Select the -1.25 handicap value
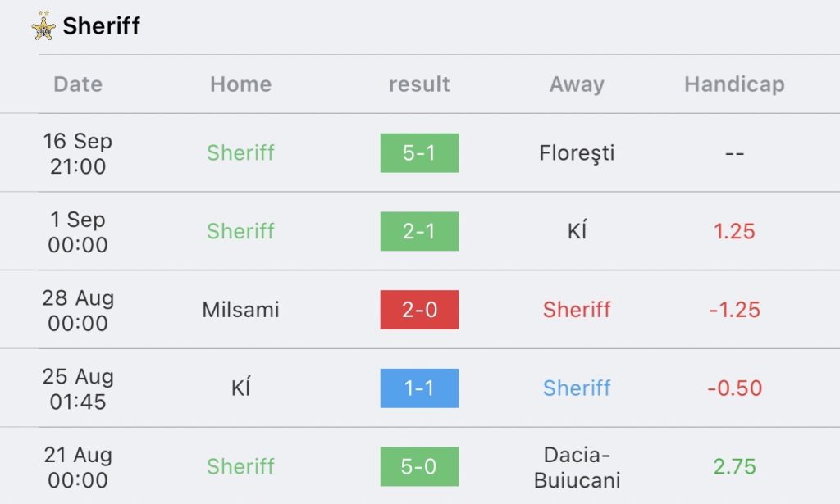 click(x=734, y=310)
